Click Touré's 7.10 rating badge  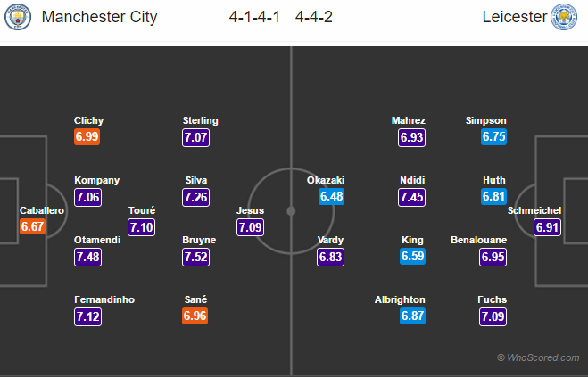pos(142,226)
